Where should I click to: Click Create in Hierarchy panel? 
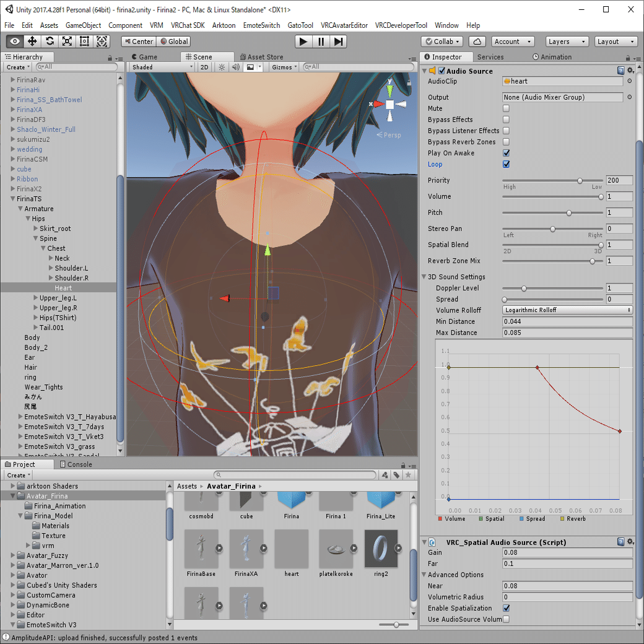[18, 67]
